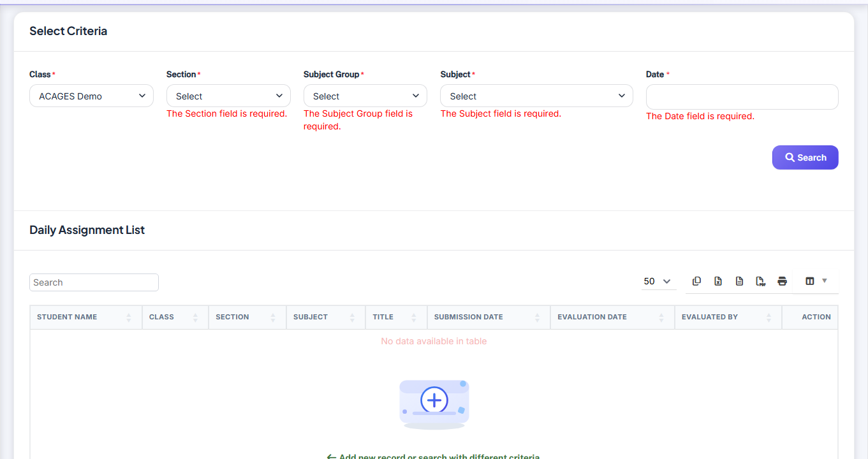Click the Subject Group field label

click(x=332, y=75)
